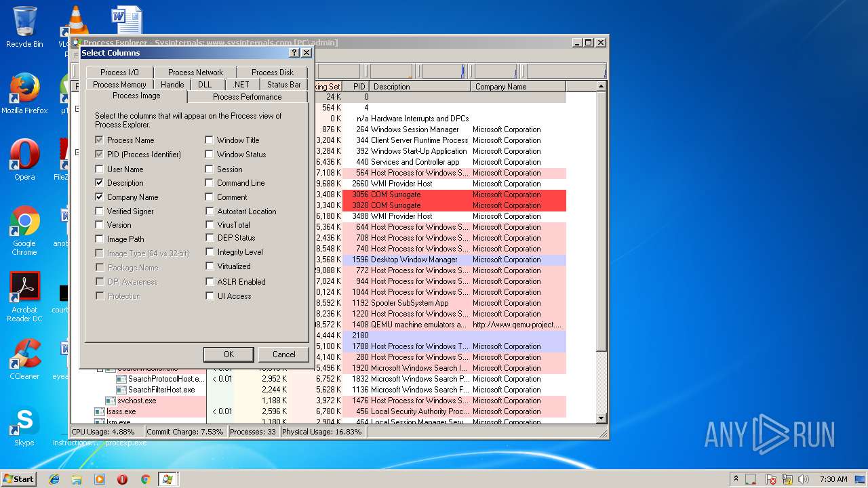Open the Skype desktop shortcut
Image resolution: width=868 pixels, height=488 pixels.
coord(24,426)
